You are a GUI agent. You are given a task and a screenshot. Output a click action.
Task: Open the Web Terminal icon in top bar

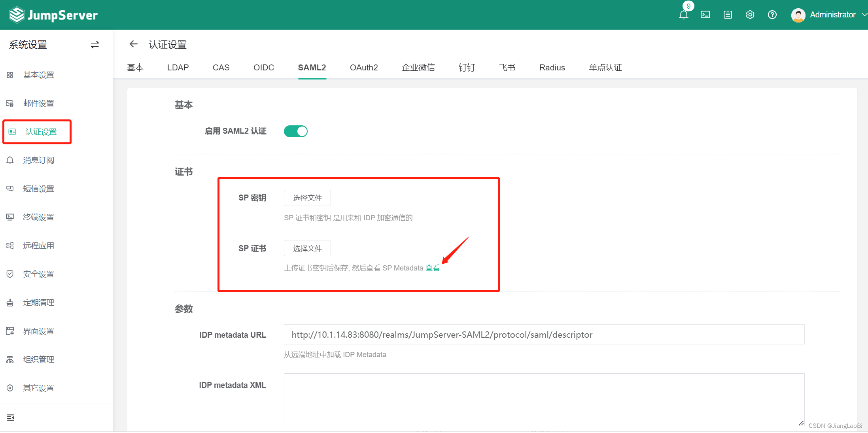coord(706,15)
